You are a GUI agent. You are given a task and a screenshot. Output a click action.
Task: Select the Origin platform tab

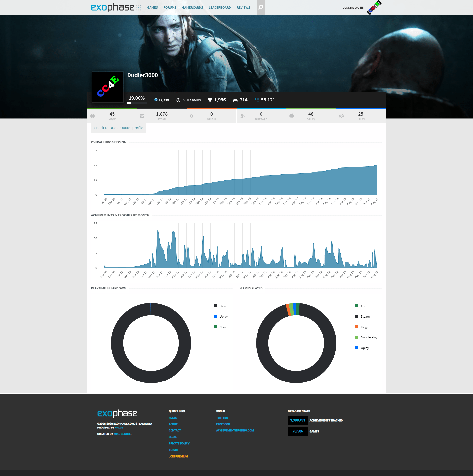[x=212, y=116]
